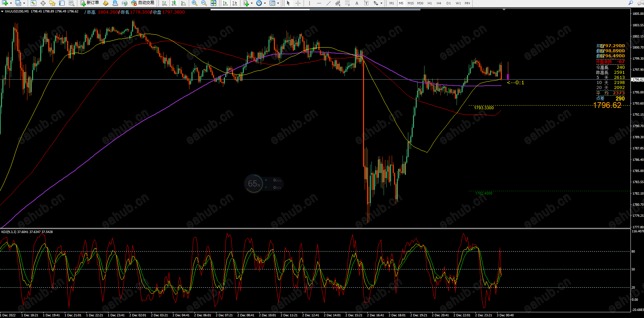Open the cloud virtual hosting icon
Image resolution: width=644 pixels, height=318 pixels.
pos(115,3)
